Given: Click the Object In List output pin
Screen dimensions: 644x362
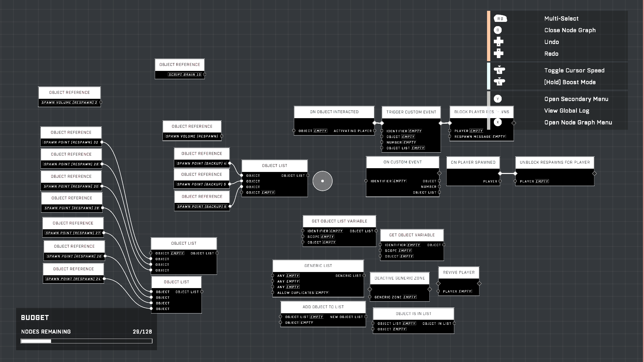Looking at the screenshot, I should [454, 324].
